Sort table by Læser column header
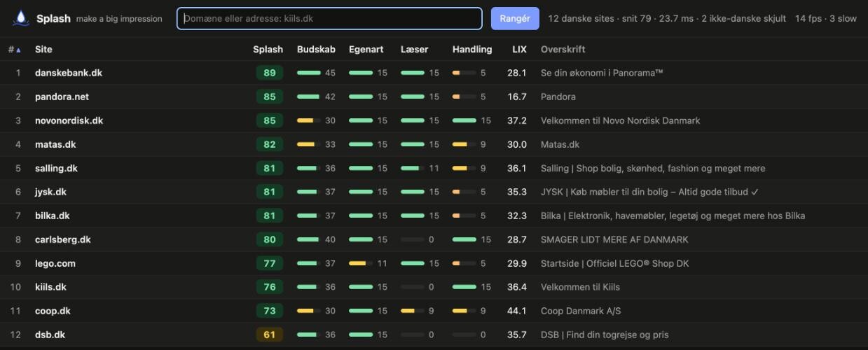 (x=414, y=49)
